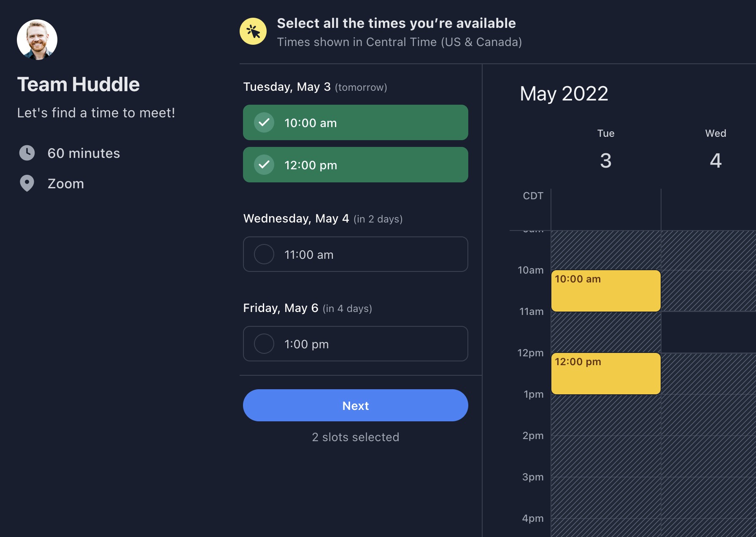Image resolution: width=756 pixels, height=537 pixels.
Task: Click the clock icon beside 60 minutes
Action: (x=27, y=153)
